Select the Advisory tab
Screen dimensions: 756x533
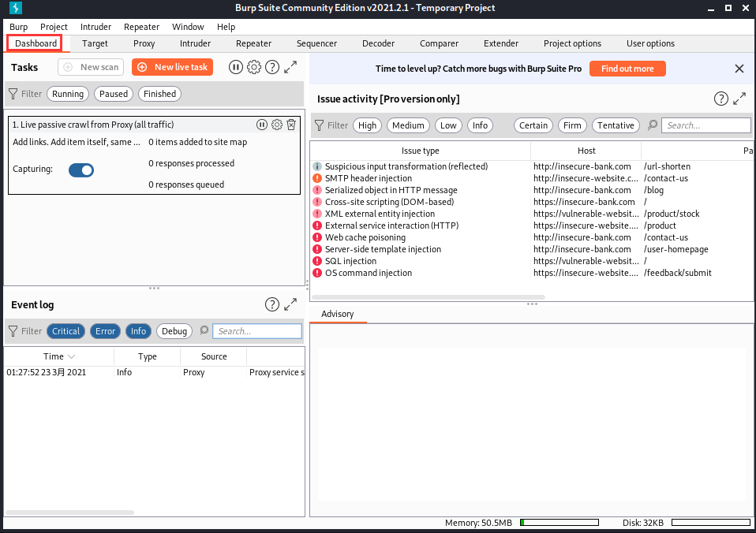coord(338,314)
